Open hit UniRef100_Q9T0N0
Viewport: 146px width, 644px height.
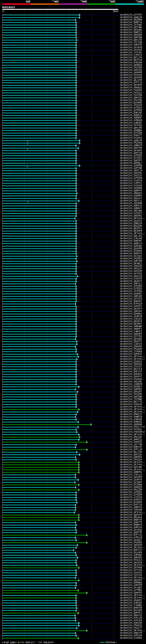[x=131, y=27]
